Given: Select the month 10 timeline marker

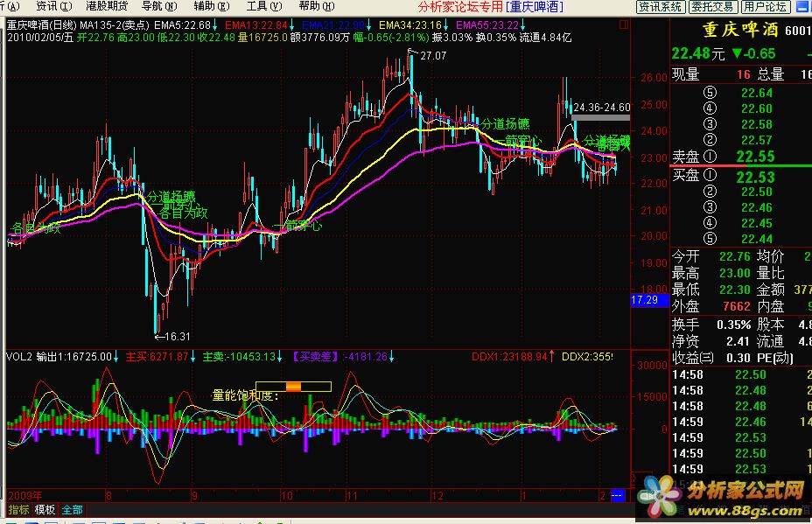Looking at the screenshot, I should point(286,496).
